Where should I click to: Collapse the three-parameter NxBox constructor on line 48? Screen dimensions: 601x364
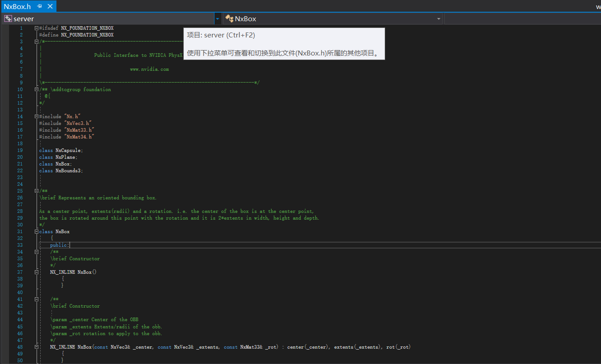pyautogui.click(x=37, y=347)
